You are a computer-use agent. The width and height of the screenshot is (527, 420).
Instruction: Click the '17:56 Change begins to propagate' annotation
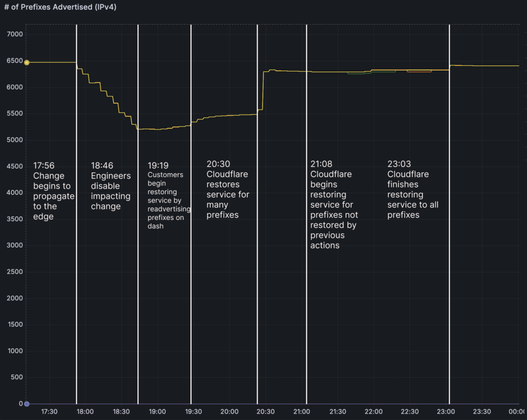tap(54, 191)
